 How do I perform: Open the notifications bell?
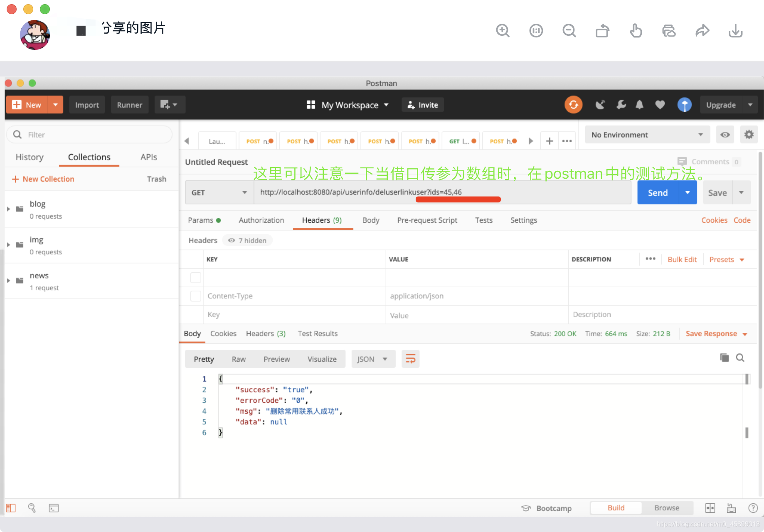coord(640,105)
